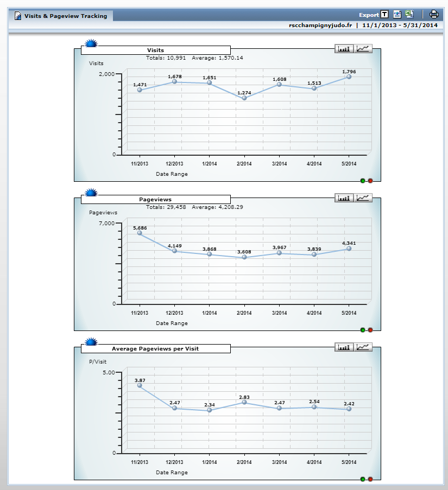The height and width of the screenshot is (490, 448).
Task: Click red dot on Pageviews chart
Action: 370,330
